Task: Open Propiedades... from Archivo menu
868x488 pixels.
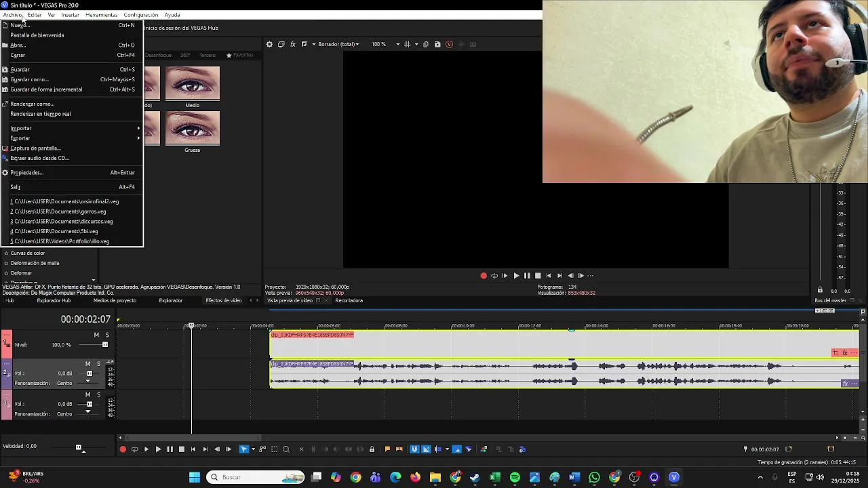Action: [x=72, y=172]
